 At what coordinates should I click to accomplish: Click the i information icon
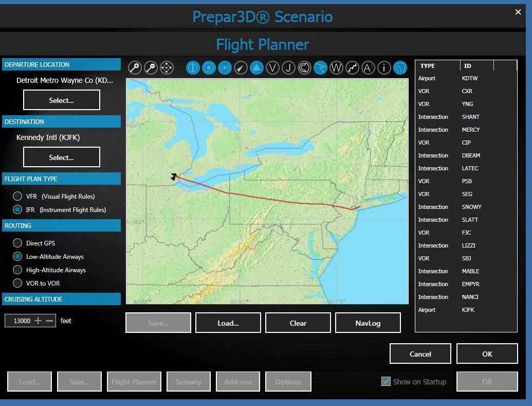pos(384,68)
